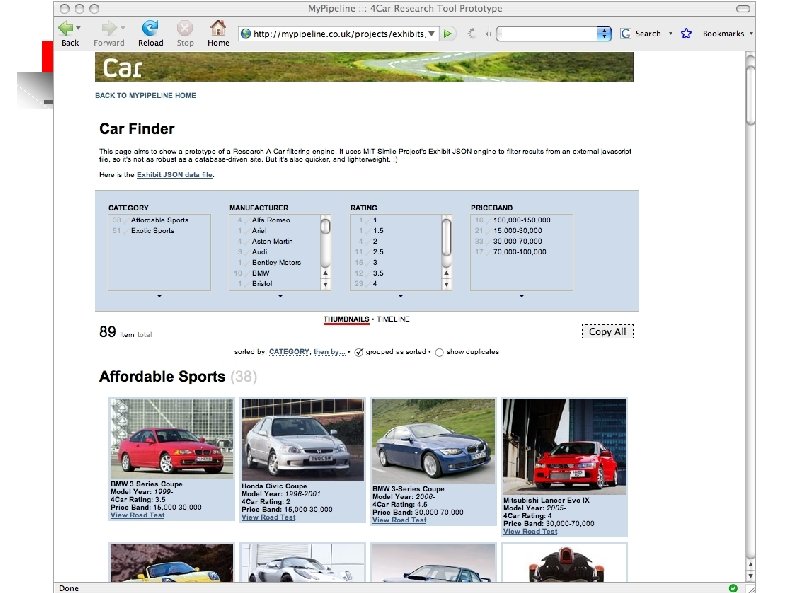The image size is (791, 593).
Task: Open the Home page icon
Action: pyautogui.click(x=218, y=28)
